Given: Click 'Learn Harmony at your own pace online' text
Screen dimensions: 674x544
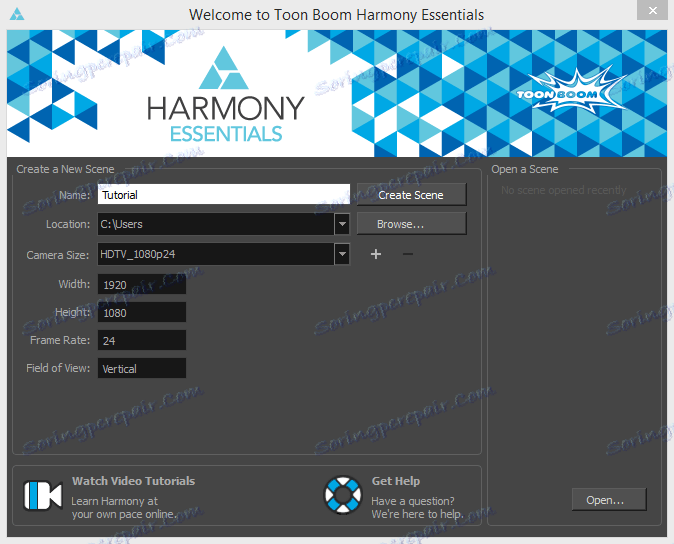Looking at the screenshot, I should click(124, 507).
